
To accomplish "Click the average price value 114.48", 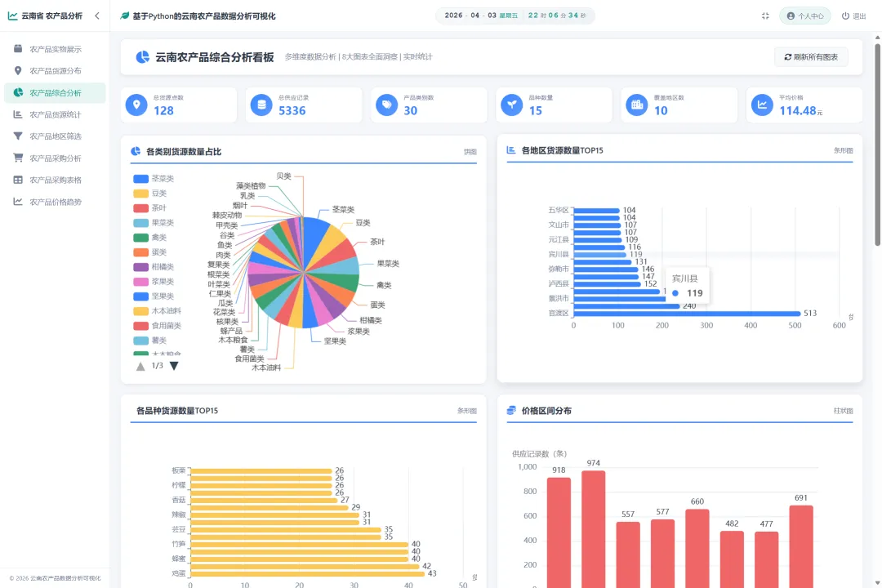I will (797, 111).
